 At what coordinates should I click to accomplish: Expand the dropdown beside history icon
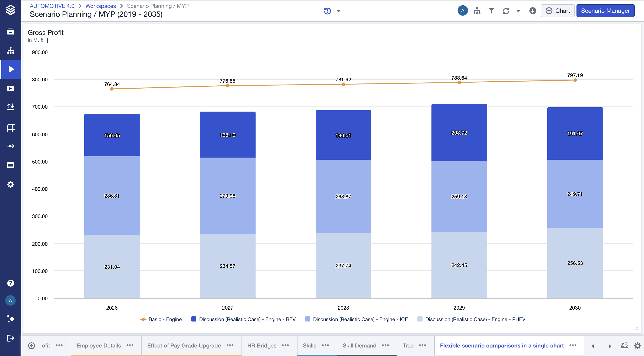pyautogui.click(x=338, y=11)
